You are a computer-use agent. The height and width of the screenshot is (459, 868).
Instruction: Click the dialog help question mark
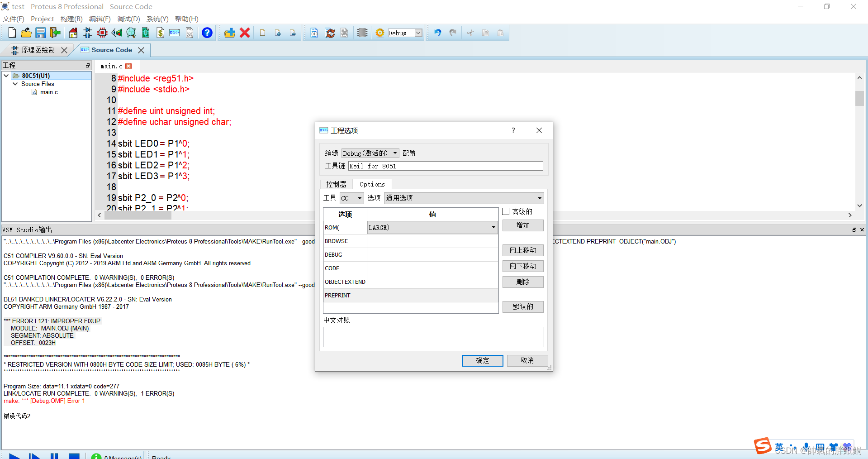coord(513,130)
